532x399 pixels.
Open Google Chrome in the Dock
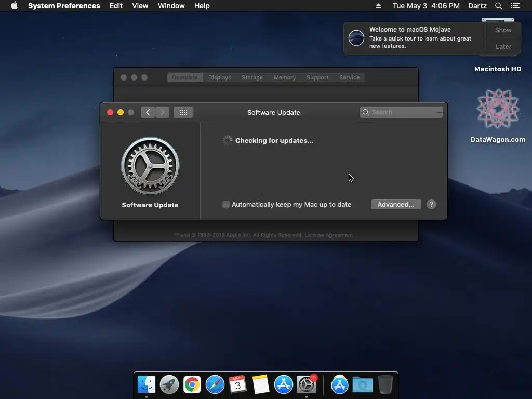click(x=192, y=384)
